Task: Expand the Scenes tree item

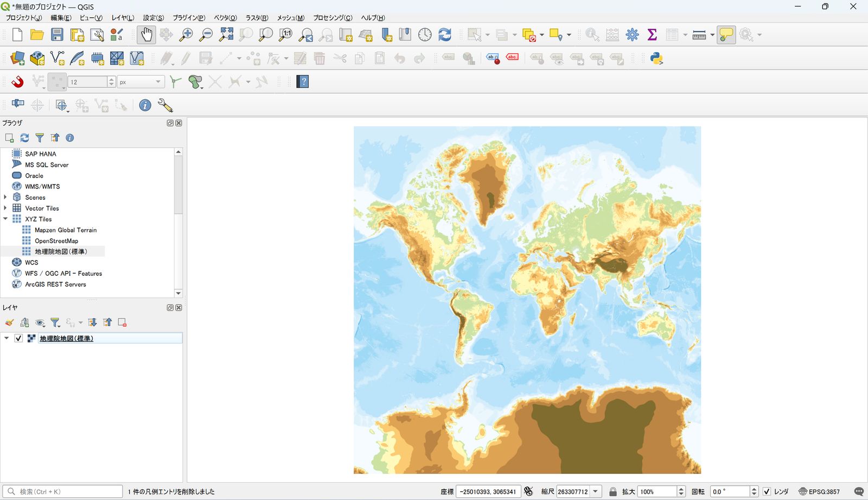Action: (x=5, y=197)
